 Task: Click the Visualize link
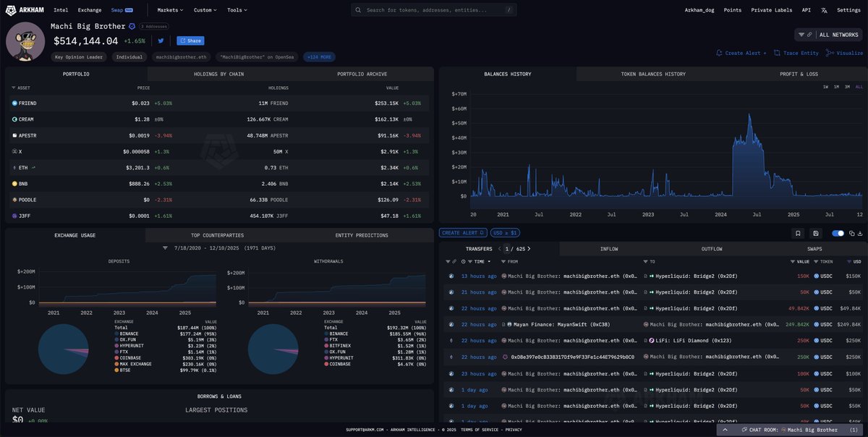pyautogui.click(x=844, y=53)
